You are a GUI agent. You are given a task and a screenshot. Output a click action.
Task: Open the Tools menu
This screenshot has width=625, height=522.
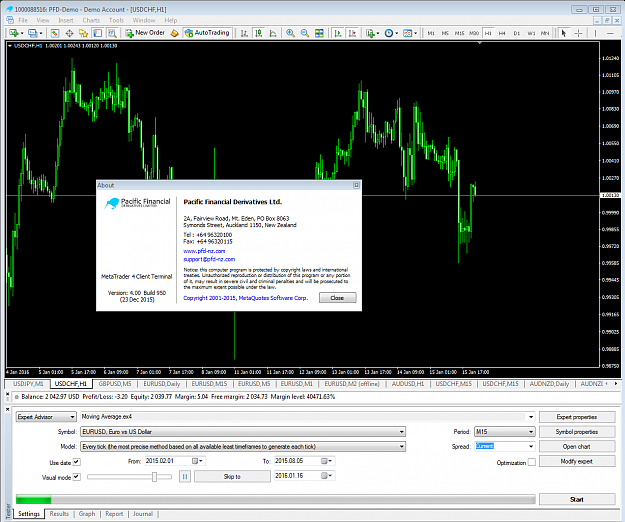[116, 20]
